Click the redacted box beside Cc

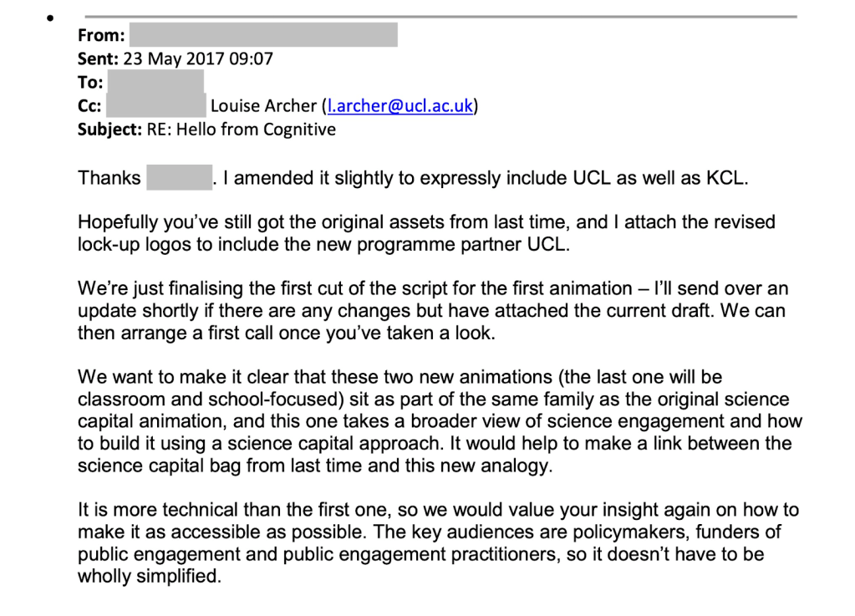[156, 105]
